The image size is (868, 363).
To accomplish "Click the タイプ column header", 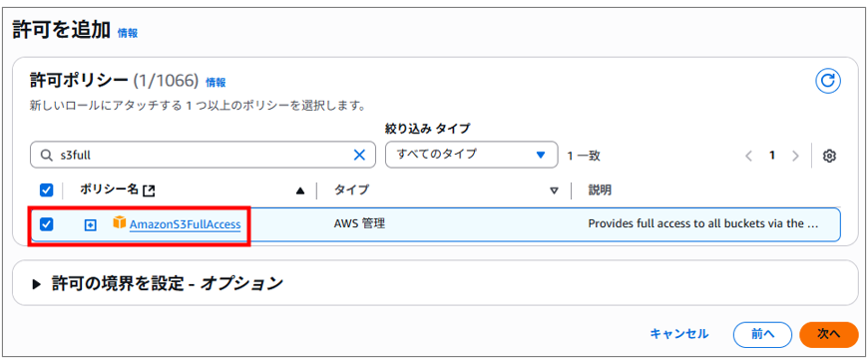I will [351, 189].
